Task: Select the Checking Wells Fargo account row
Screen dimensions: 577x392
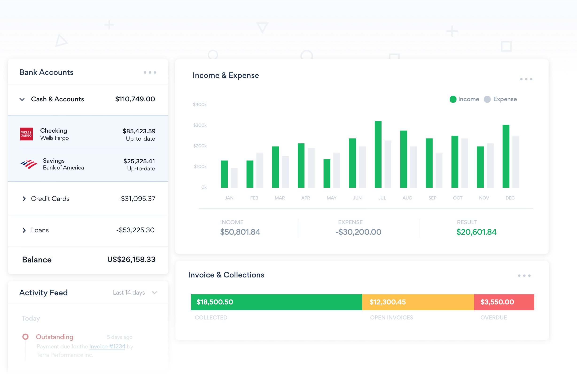Action: pos(88,134)
